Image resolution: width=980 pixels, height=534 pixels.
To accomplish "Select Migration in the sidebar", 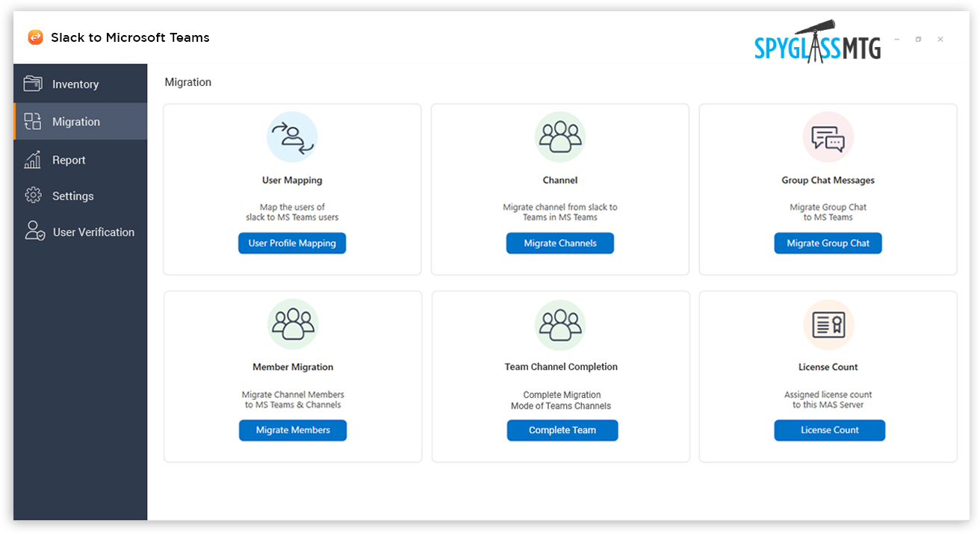I will 75,122.
